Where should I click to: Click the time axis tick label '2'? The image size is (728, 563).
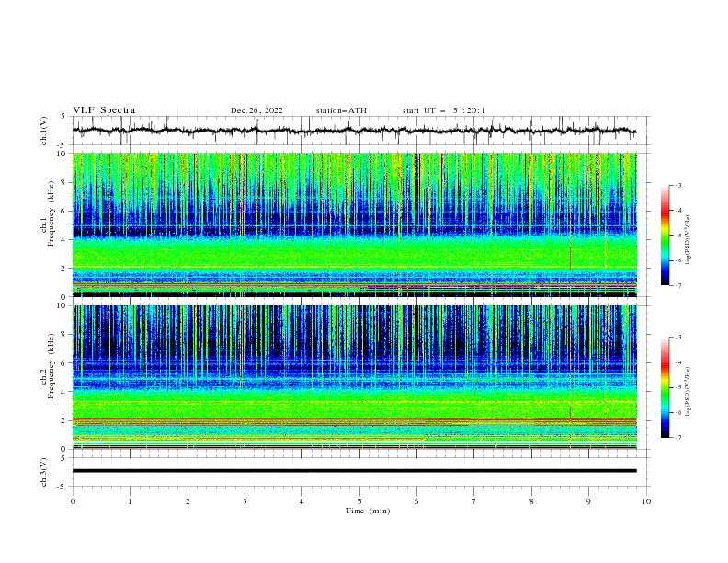pyautogui.click(x=188, y=501)
